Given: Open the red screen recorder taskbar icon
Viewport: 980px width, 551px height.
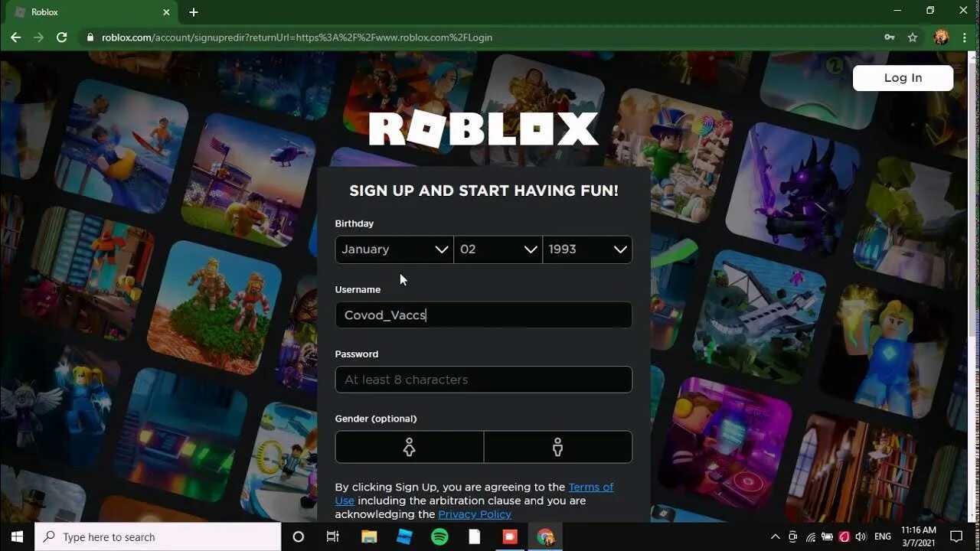Looking at the screenshot, I should click(x=510, y=537).
